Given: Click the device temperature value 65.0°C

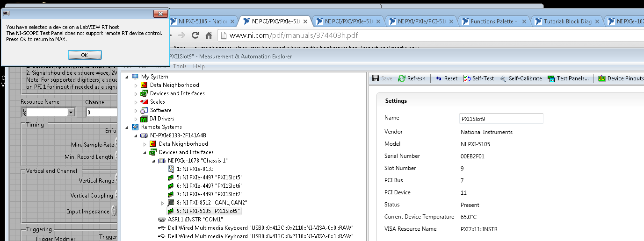Looking at the screenshot, I should point(469,217).
